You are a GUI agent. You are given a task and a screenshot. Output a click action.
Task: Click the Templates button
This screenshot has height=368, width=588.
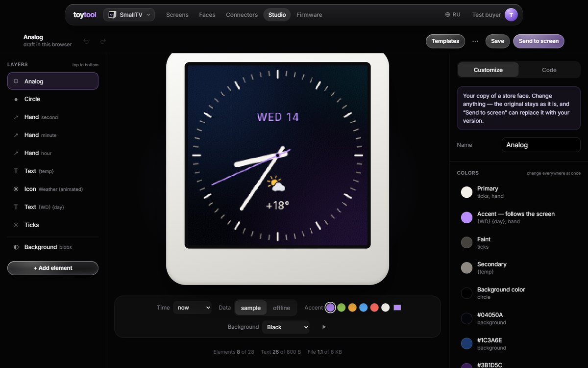445,41
